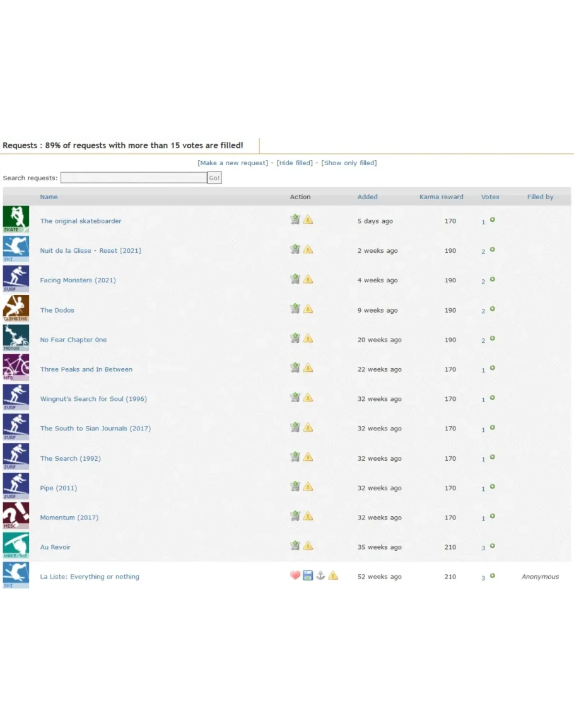Image resolution: width=574 pixels, height=728 pixels.
Task: Toggle Hide filled requests
Action: click(295, 163)
